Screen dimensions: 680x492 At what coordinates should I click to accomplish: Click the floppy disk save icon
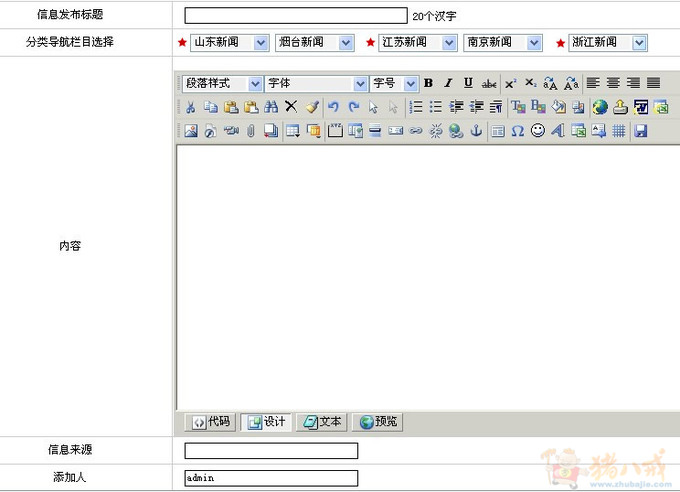tap(641, 131)
